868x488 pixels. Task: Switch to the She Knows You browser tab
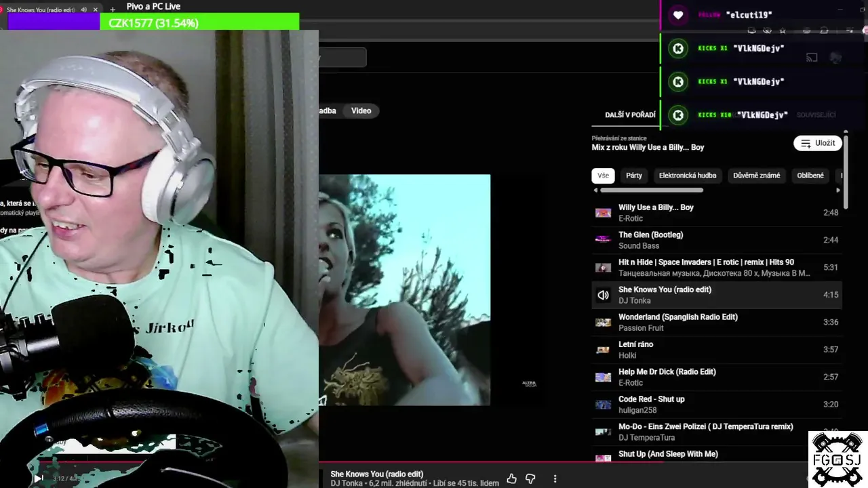[41, 10]
